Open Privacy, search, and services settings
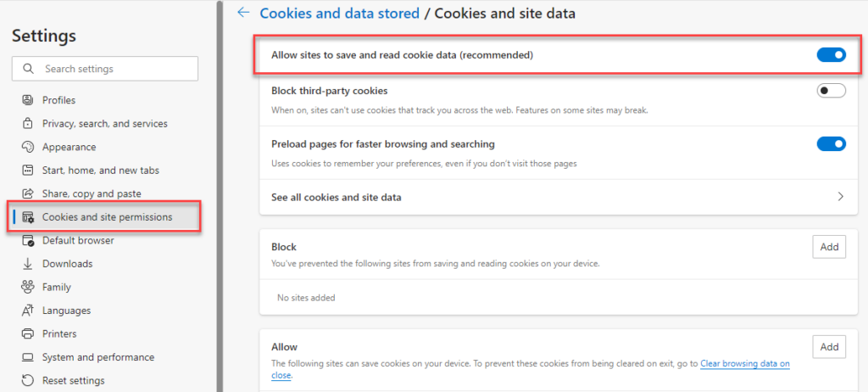Screen dimensions: 868x392 (105, 124)
